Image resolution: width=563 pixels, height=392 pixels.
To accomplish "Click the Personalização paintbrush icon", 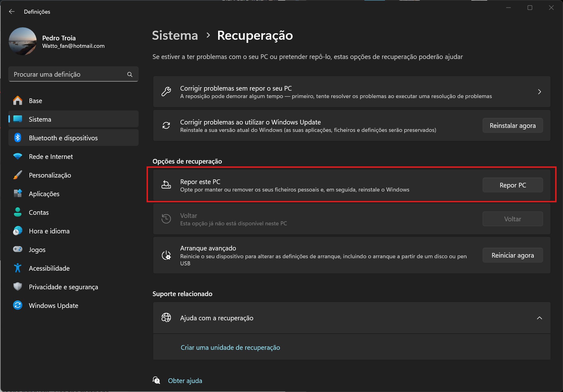I will (18, 175).
